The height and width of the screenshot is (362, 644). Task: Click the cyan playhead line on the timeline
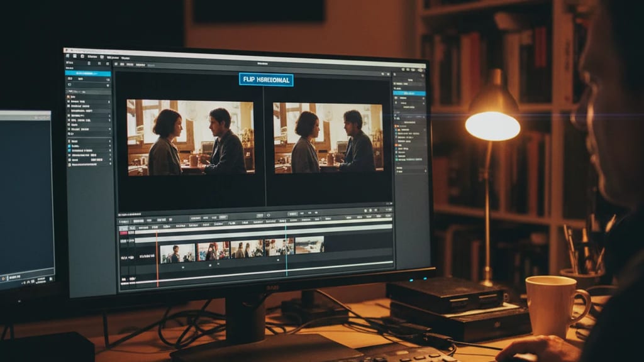[x=286, y=249]
